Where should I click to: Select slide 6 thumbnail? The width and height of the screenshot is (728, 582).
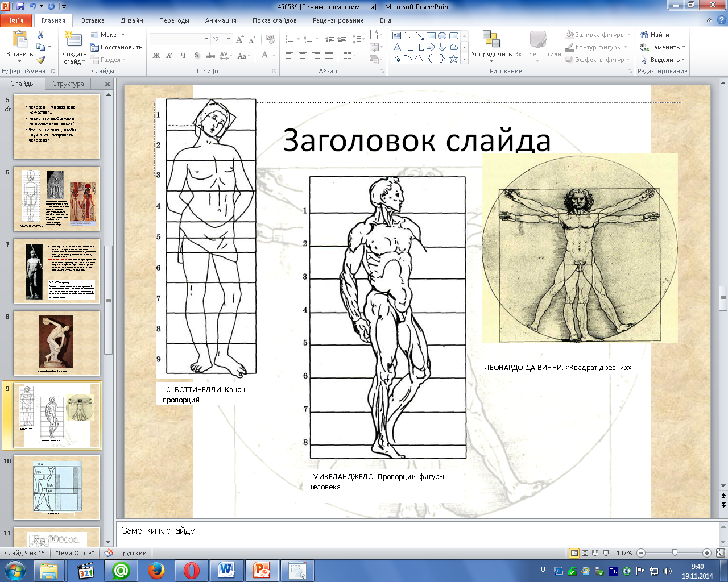click(x=56, y=199)
